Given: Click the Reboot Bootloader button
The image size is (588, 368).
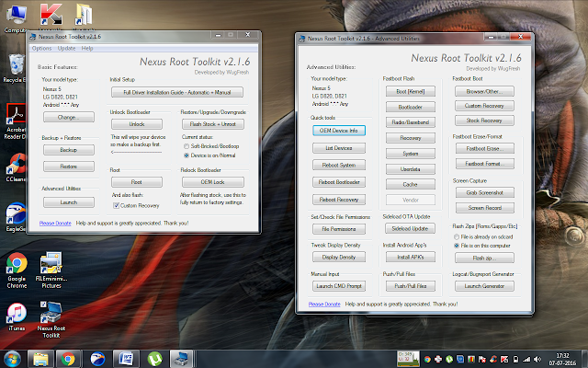Looking at the screenshot, I should click(339, 182).
